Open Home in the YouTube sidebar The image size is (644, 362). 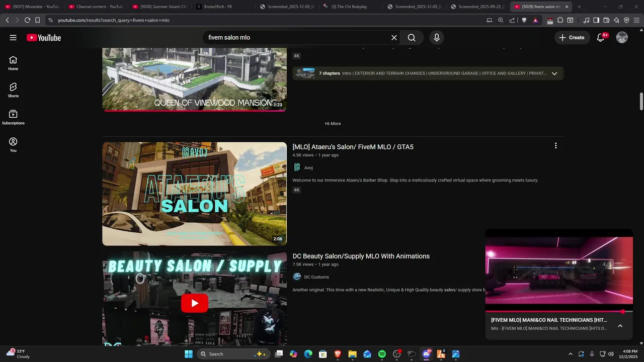pyautogui.click(x=13, y=63)
